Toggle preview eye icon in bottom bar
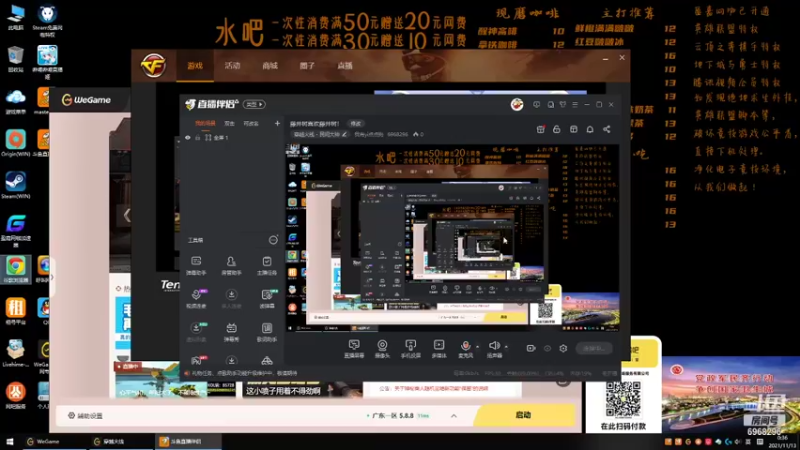 click(x=547, y=348)
